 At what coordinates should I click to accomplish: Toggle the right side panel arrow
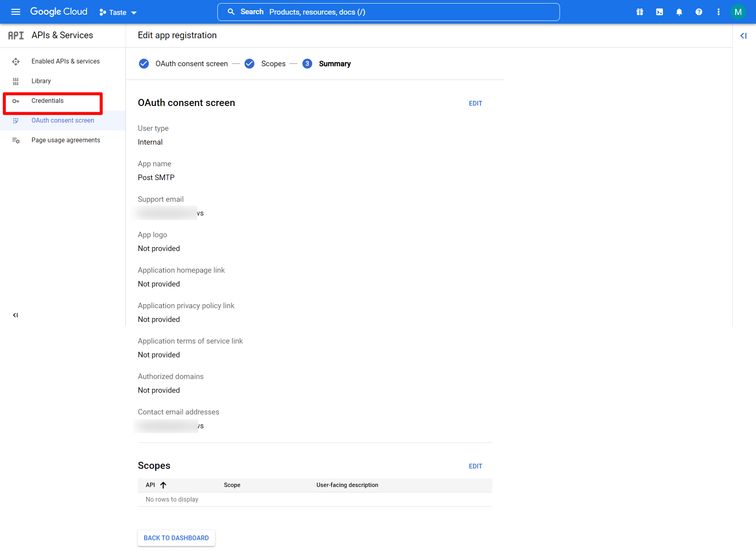[743, 36]
